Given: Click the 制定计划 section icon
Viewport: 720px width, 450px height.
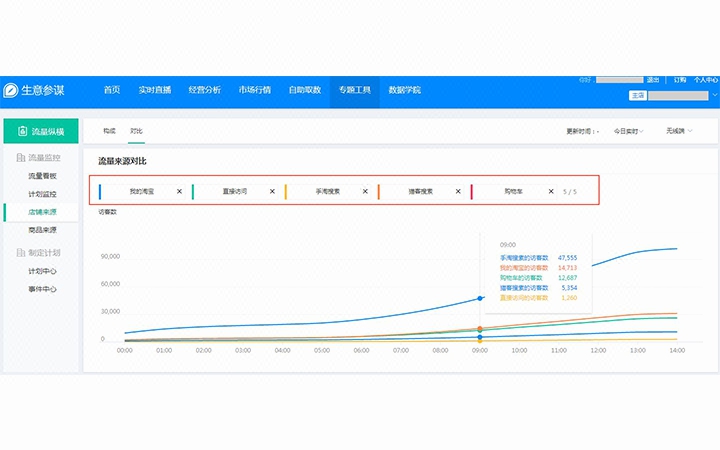Looking at the screenshot, I should 21,253.
